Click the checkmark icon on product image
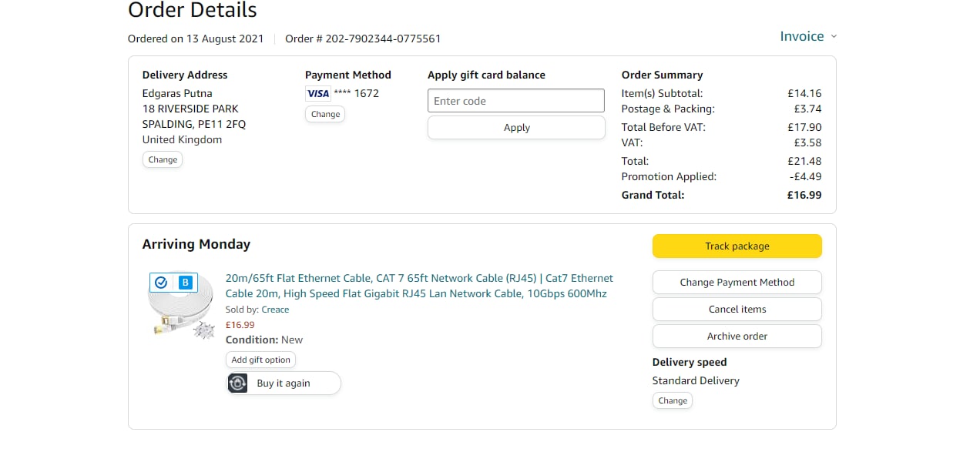The image size is (980, 452). (161, 283)
